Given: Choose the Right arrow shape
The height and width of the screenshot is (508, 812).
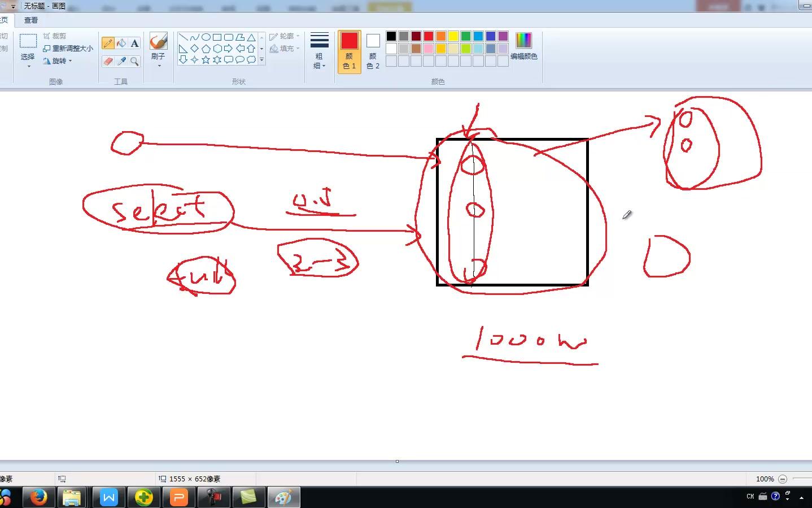Looking at the screenshot, I should click(x=228, y=49).
